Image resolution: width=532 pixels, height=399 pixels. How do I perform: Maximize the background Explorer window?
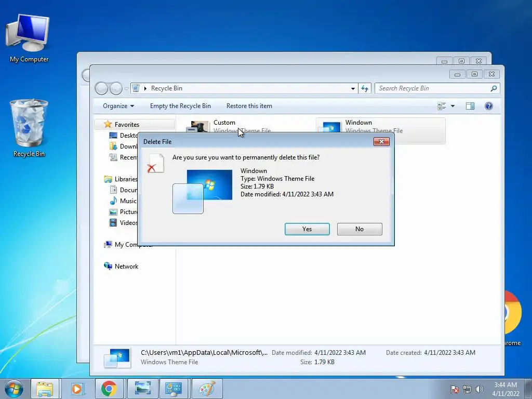[x=461, y=61]
